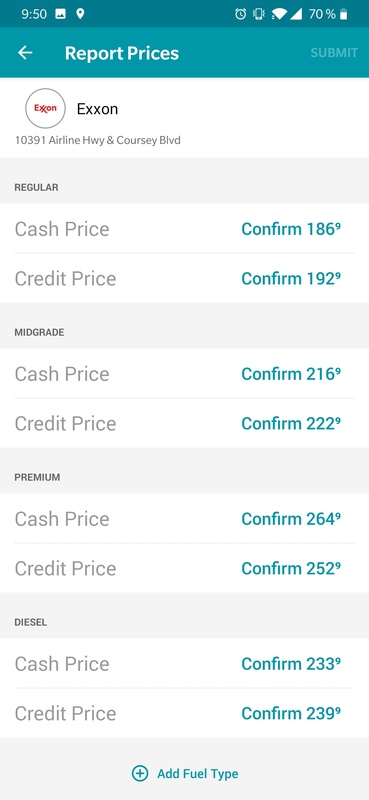Tap the Diesel Cash Price field
The width and height of the screenshot is (369, 800).
coord(184,663)
